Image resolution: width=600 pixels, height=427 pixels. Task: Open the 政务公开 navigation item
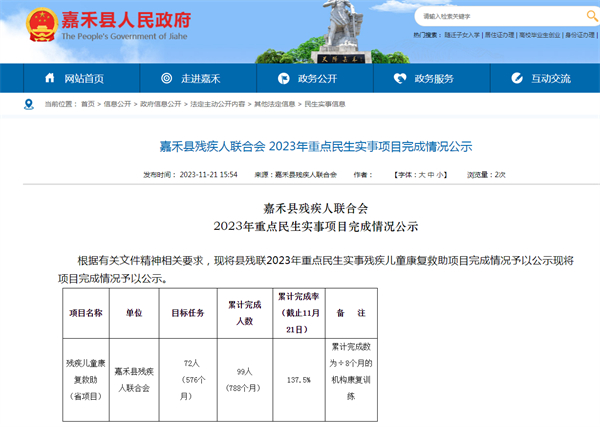click(x=315, y=78)
